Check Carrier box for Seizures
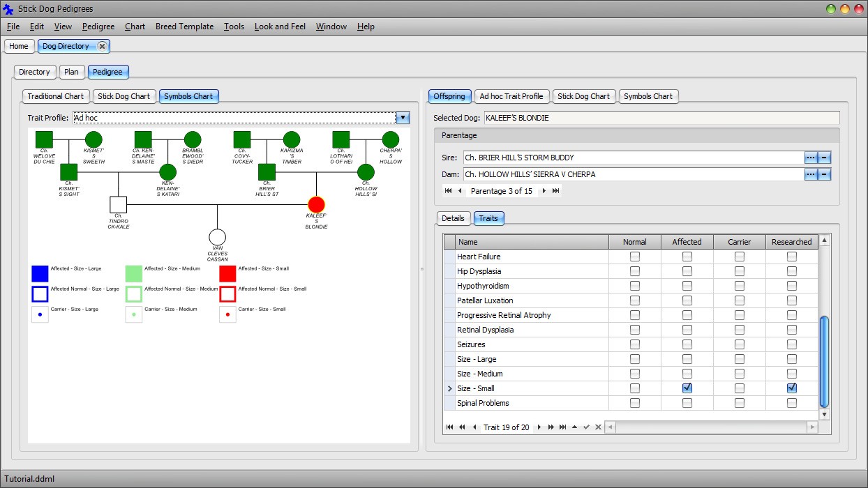The height and width of the screenshot is (488, 868). (x=740, y=344)
